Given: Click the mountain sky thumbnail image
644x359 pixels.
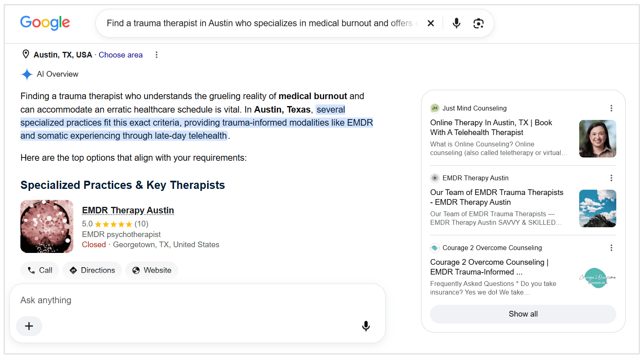Looking at the screenshot, I should 598,208.
